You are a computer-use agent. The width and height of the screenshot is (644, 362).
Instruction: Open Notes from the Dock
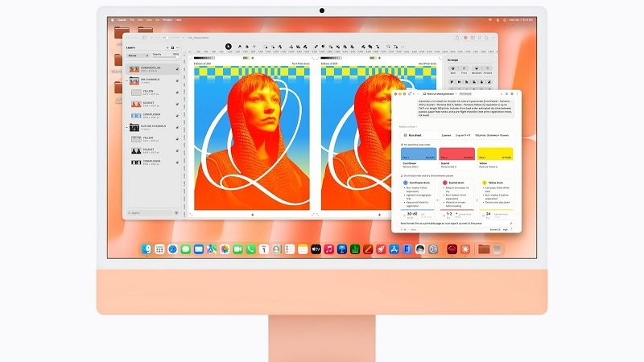(x=303, y=249)
